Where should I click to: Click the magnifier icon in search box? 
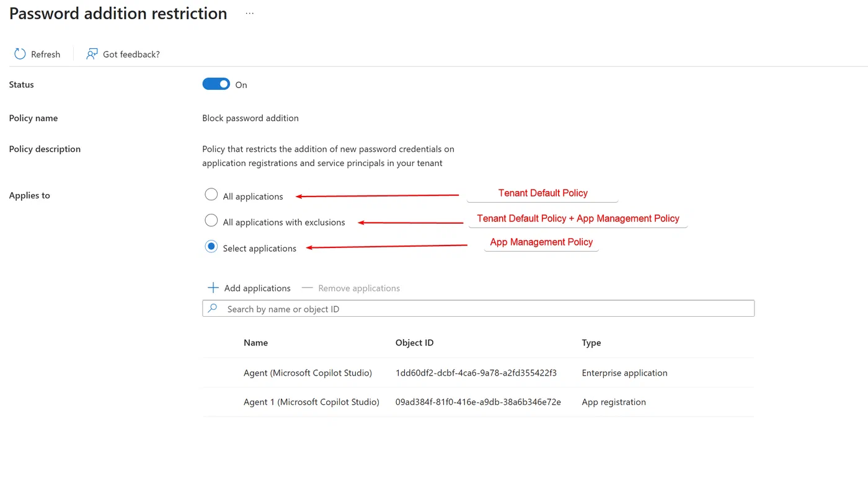click(x=213, y=308)
